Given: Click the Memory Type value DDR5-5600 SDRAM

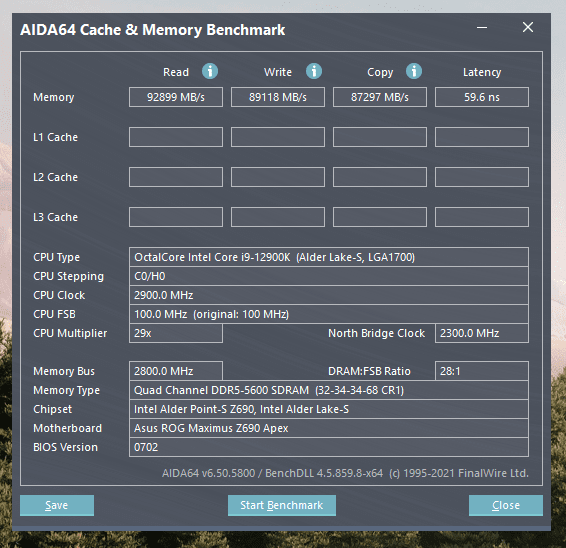Looking at the screenshot, I should [329, 390].
